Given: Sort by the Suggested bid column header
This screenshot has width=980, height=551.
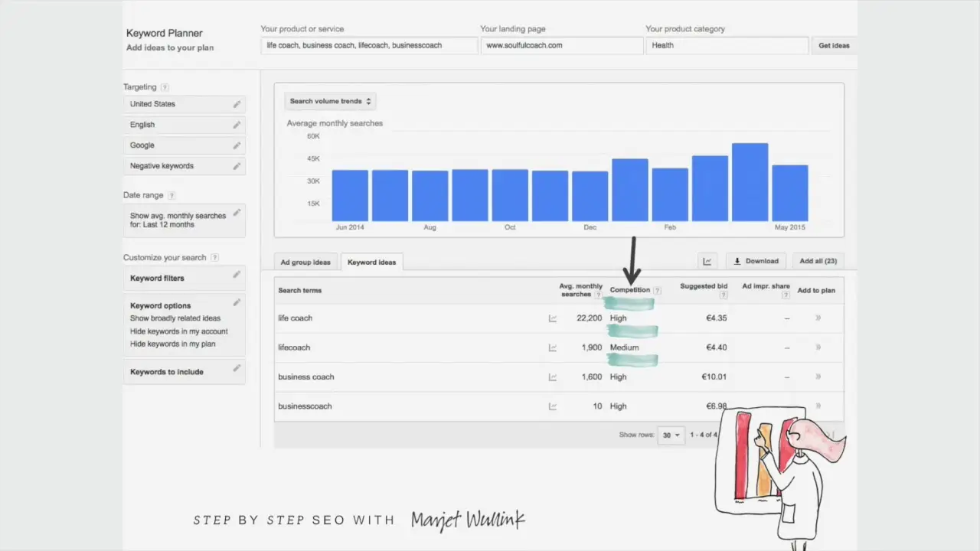Looking at the screenshot, I should [704, 286].
